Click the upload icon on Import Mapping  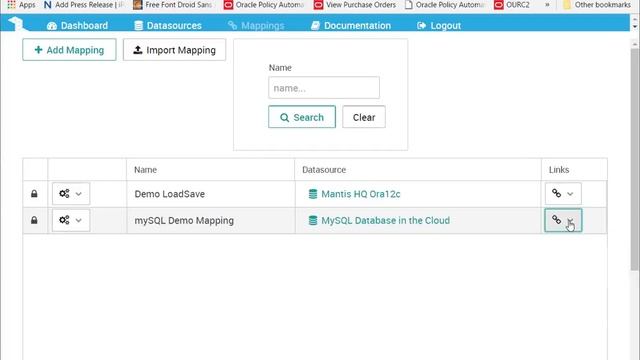tap(138, 50)
